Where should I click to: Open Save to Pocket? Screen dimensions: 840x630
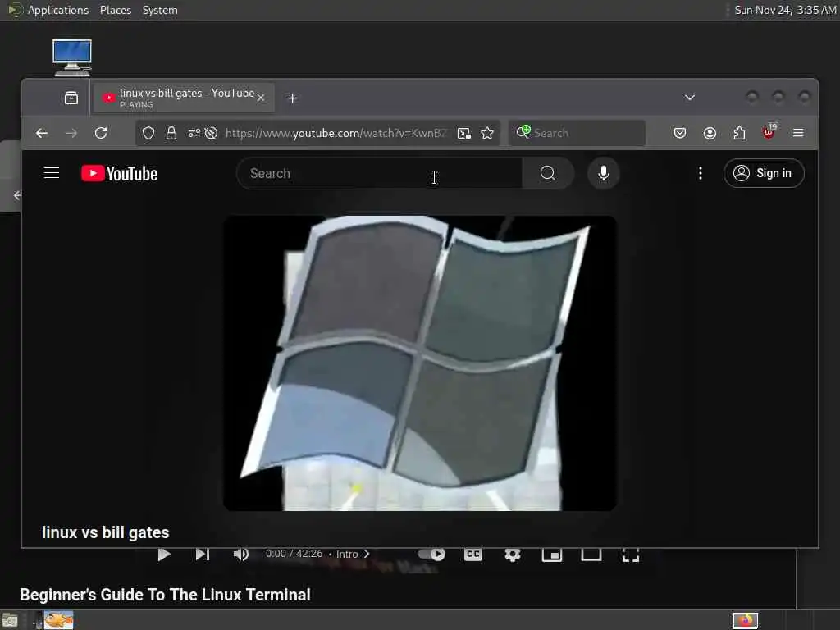(680, 133)
